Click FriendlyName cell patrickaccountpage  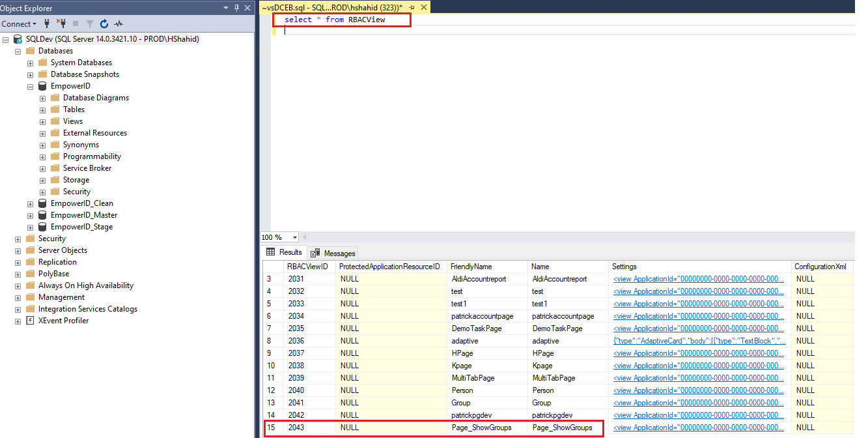click(487, 316)
